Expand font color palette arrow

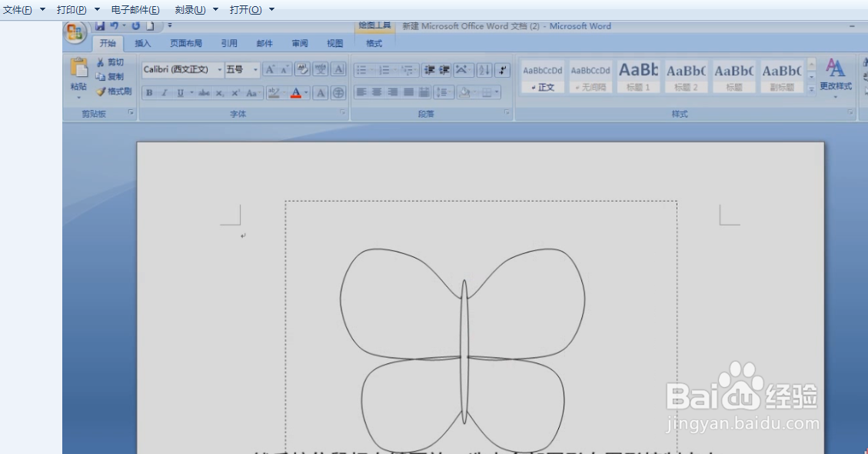coord(306,92)
